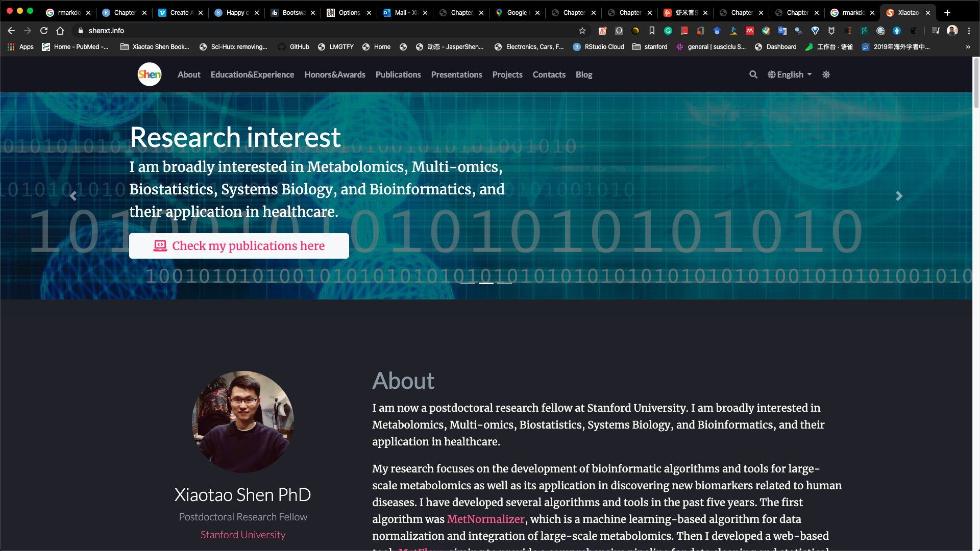Go to next carousel slide arrow
Viewport: 980px width, 551px height.
pos(899,196)
